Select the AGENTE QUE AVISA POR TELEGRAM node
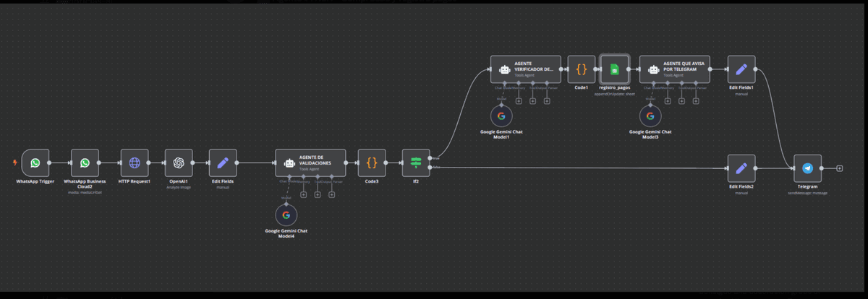The height and width of the screenshot is (299, 868). tap(674, 69)
